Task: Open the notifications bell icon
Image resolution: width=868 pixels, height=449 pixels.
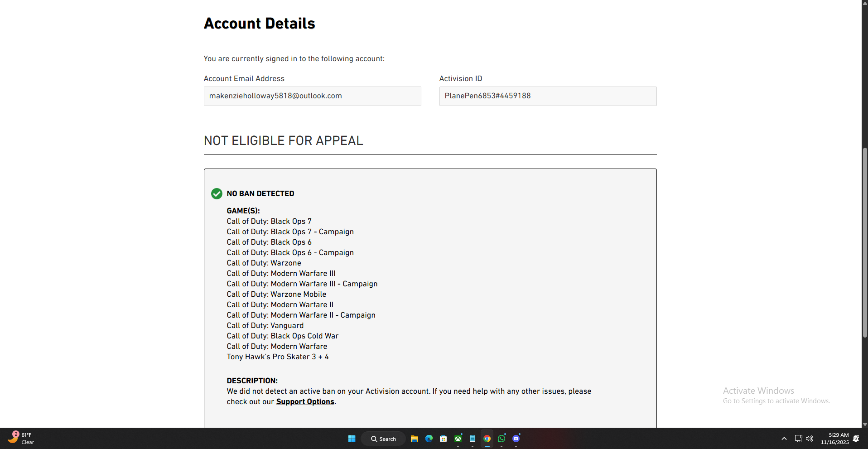Action: coord(856,439)
